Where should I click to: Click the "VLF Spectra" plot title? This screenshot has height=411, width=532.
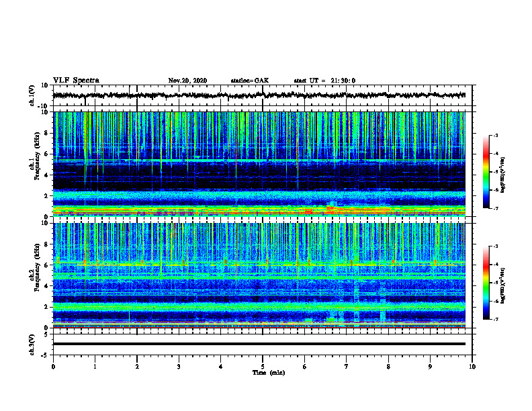pyautogui.click(x=77, y=81)
